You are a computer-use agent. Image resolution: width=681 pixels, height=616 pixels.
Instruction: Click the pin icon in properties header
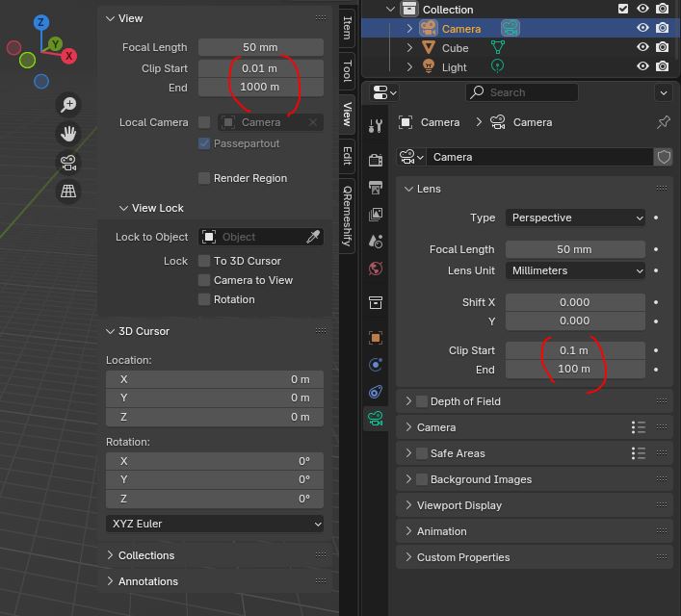click(664, 122)
